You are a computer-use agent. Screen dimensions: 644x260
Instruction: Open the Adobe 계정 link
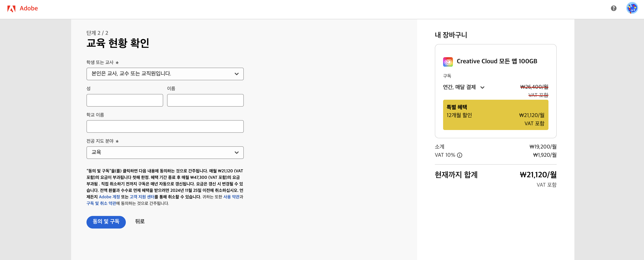(x=109, y=197)
